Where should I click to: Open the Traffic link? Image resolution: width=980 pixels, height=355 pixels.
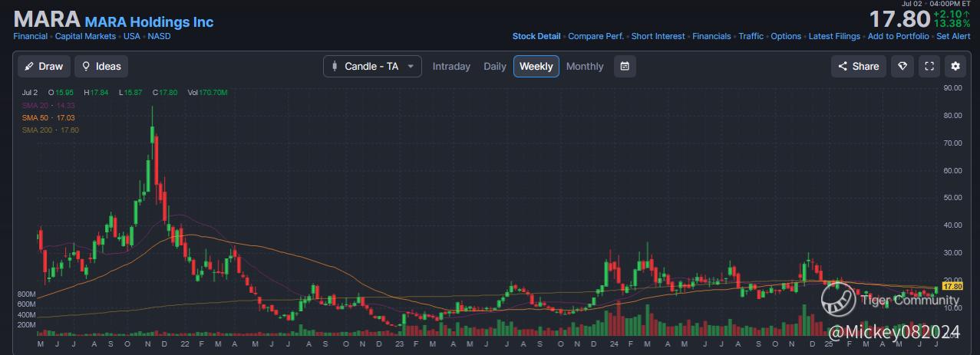[751, 36]
